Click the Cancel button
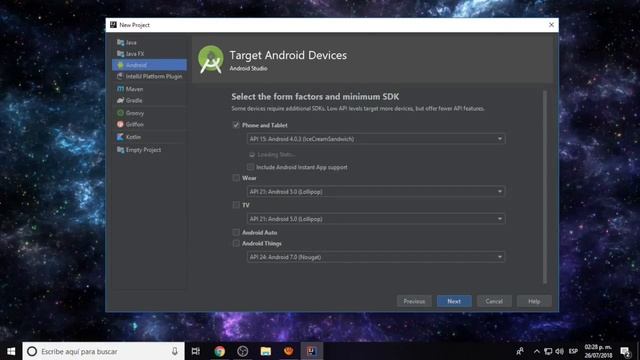 tap(494, 301)
